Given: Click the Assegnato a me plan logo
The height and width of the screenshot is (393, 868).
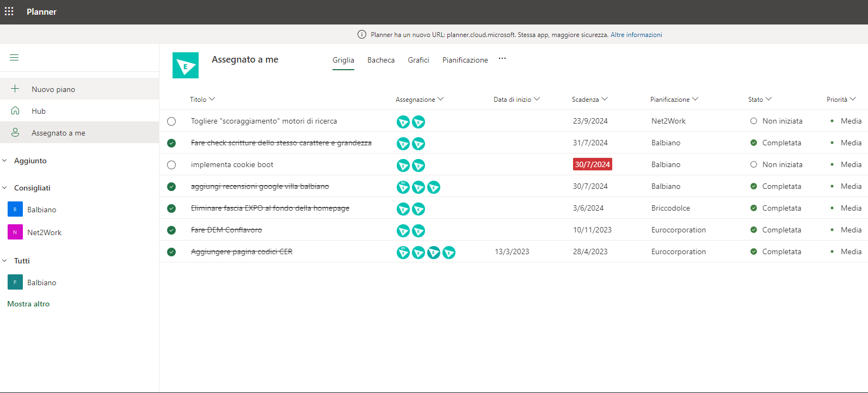Looking at the screenshot, I should point(186,65).
